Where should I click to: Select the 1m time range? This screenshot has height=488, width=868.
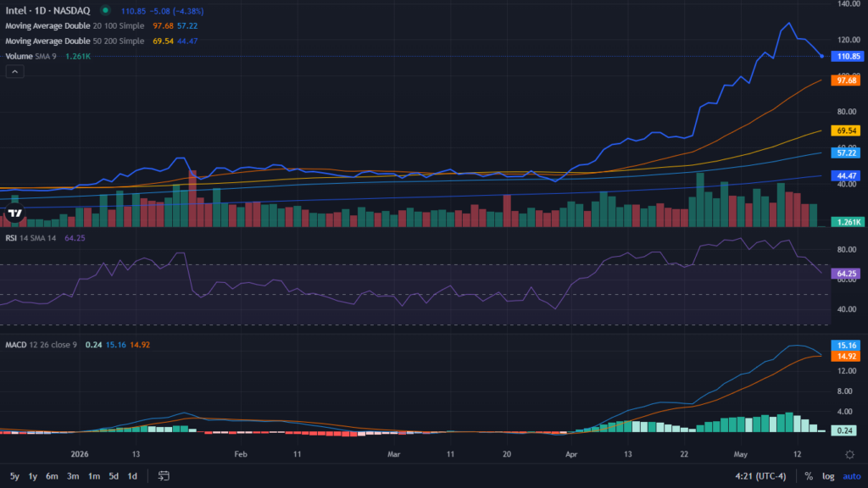(94, 476)
